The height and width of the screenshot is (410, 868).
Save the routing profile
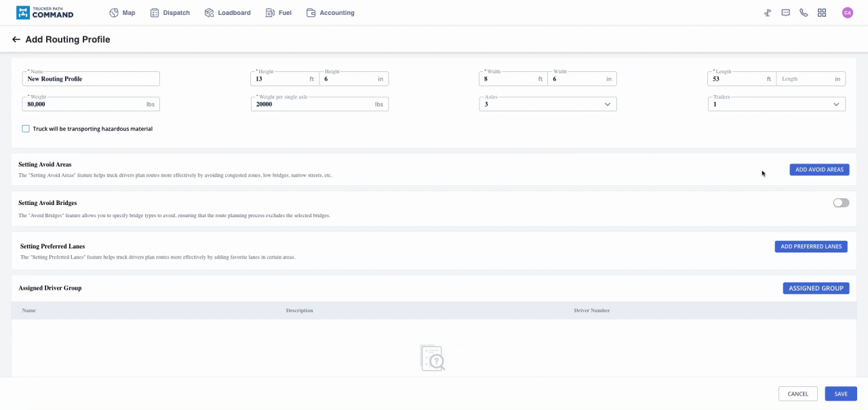[841, 394]
